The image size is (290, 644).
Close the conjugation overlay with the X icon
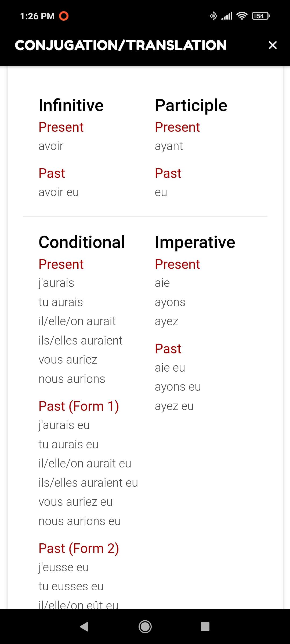coord(273,45)
